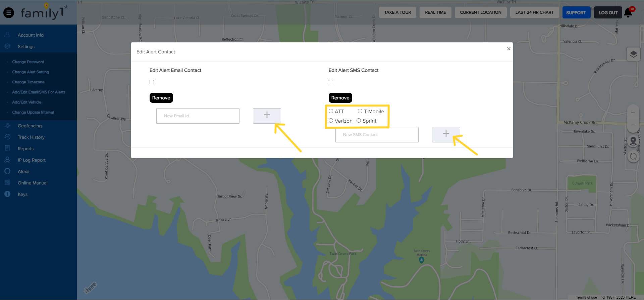Click the IP Log Report icon
Screen dimensions: 644x300
tap(7, 160)
